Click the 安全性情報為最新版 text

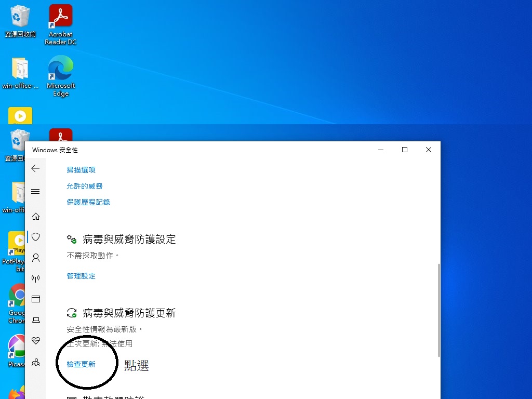point(104,329)
